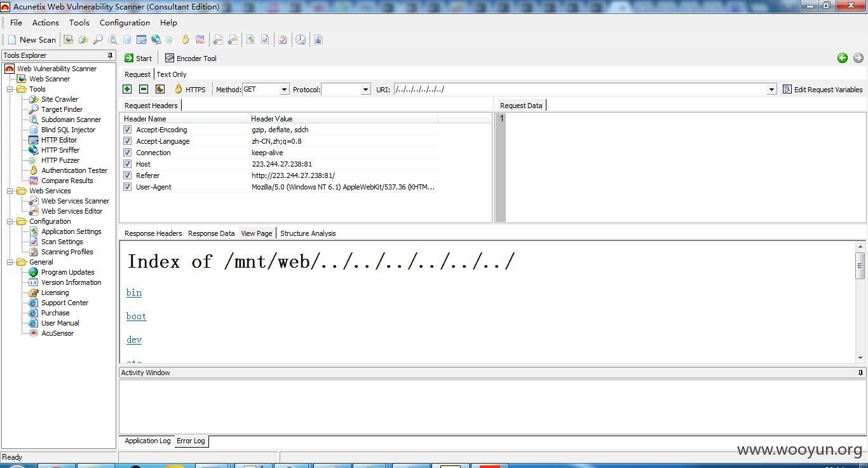Pin the Tools Explorer panel

pyautogui.click(x=111, y=55)
